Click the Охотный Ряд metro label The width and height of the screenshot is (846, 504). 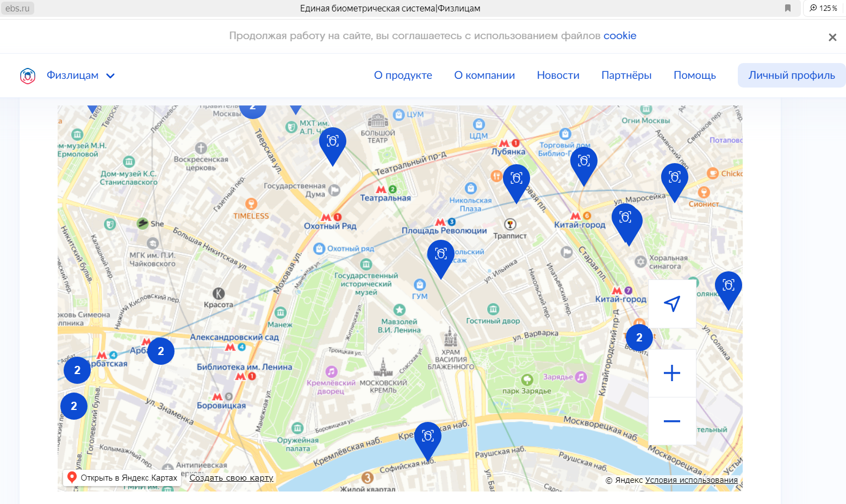click(330, 226)
